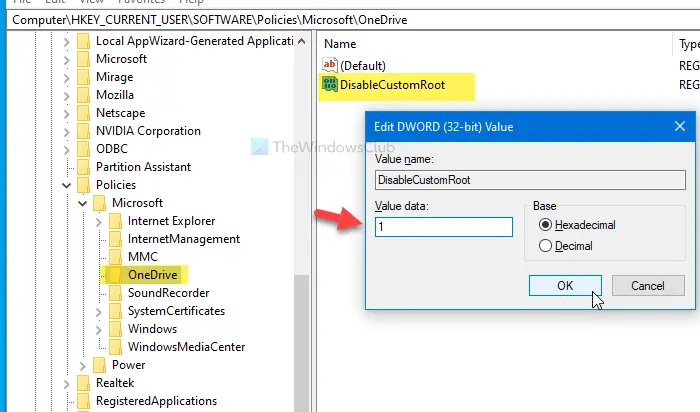Select the OneDrive key label
Screen dimensions: 700x412
point(153,275)
